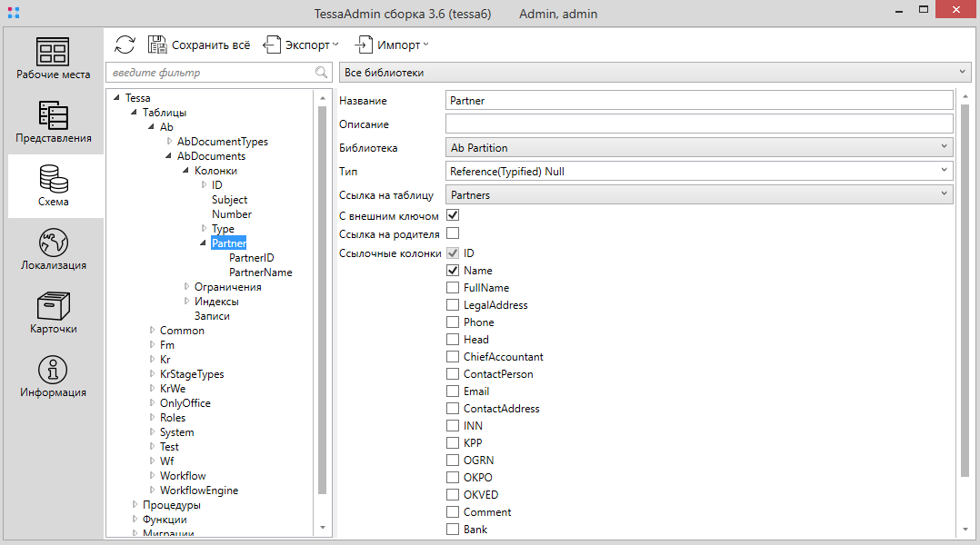
Task: Select the Schema database icon
Action: (53, 179)
